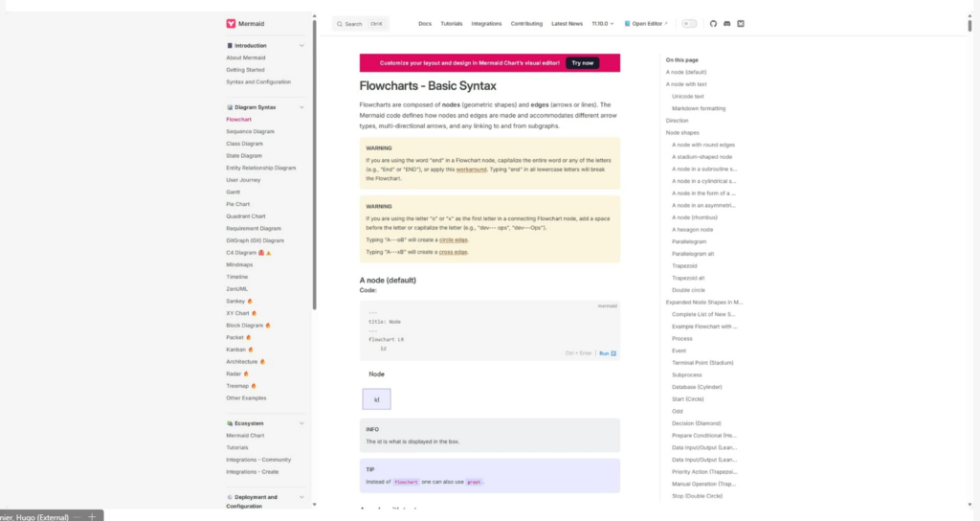The image size is (980, 521).
Task: Click the Open Editor link
Action: pyautogui.click(x=646, y=24)
